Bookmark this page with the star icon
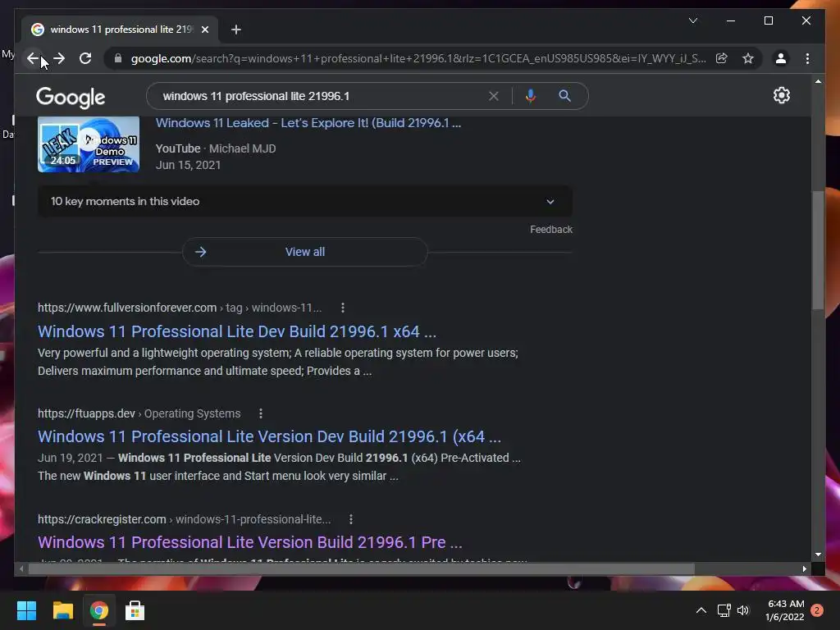Screen dimensions: 840x630 coord(748,58)
